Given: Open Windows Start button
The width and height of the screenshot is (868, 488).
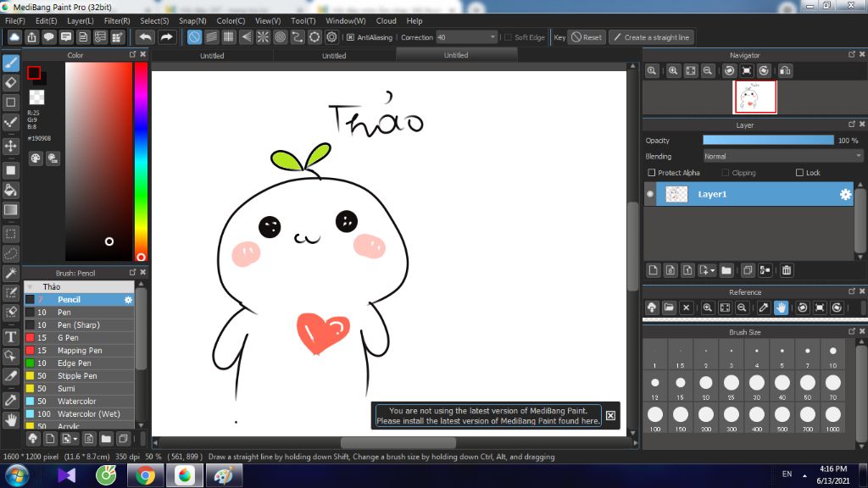Looking at the screenshot, I should click(x=17, y=476).
